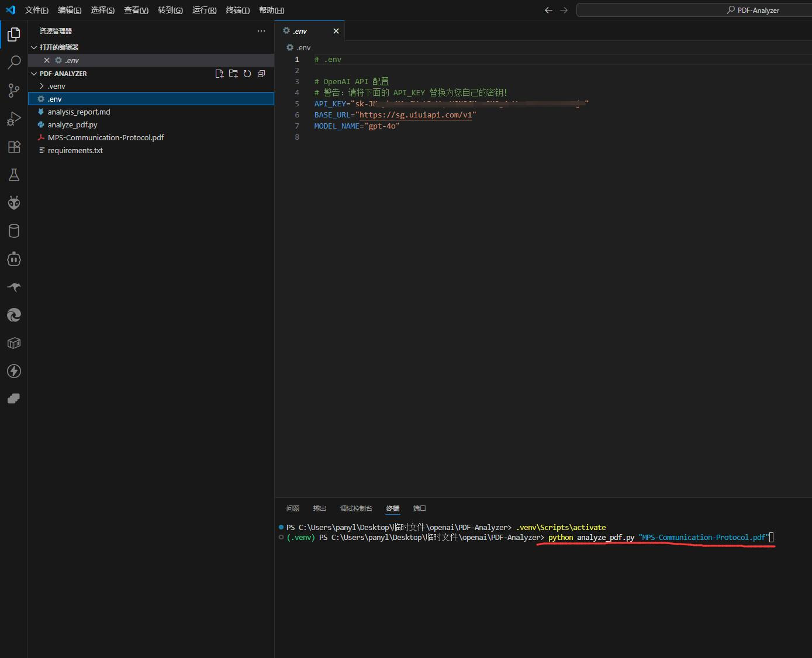
Task: Open the 转到(G) menu
Action: coord(170,10)
